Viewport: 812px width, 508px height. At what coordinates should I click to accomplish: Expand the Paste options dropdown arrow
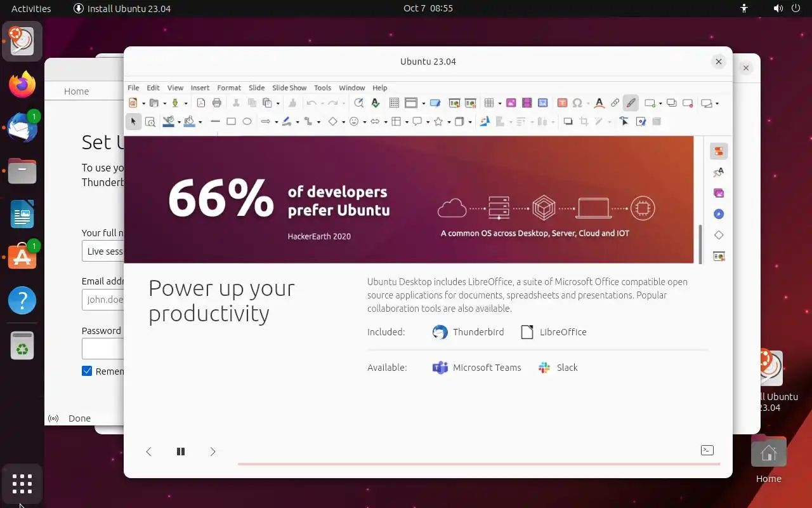[x=278, y=104]
